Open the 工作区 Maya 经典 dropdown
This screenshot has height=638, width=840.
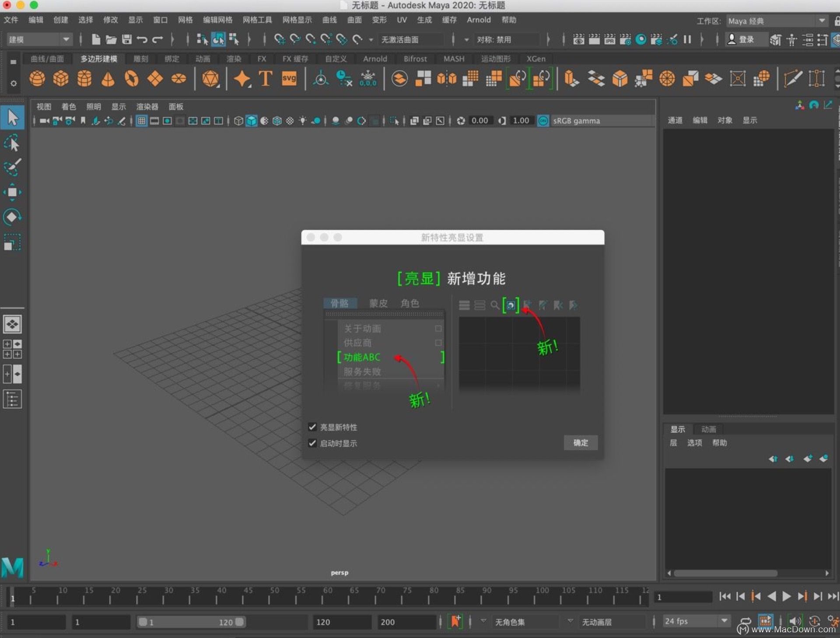(x=777, y=21)
